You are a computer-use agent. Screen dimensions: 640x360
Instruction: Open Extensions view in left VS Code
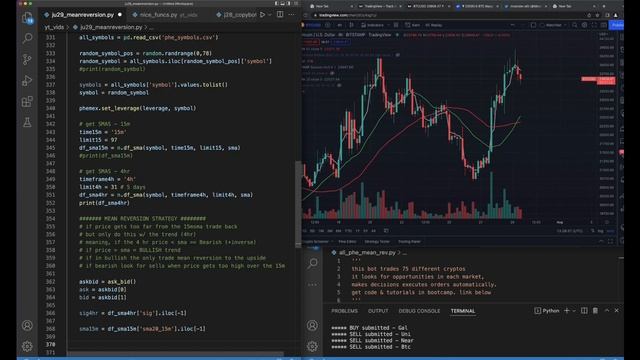pos(27,101)
